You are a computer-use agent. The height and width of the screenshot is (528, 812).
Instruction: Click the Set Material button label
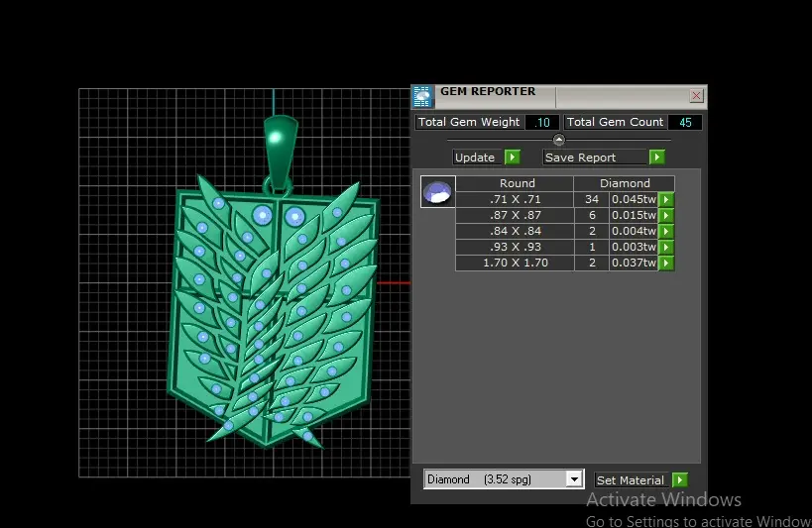(x=631, y=479)
